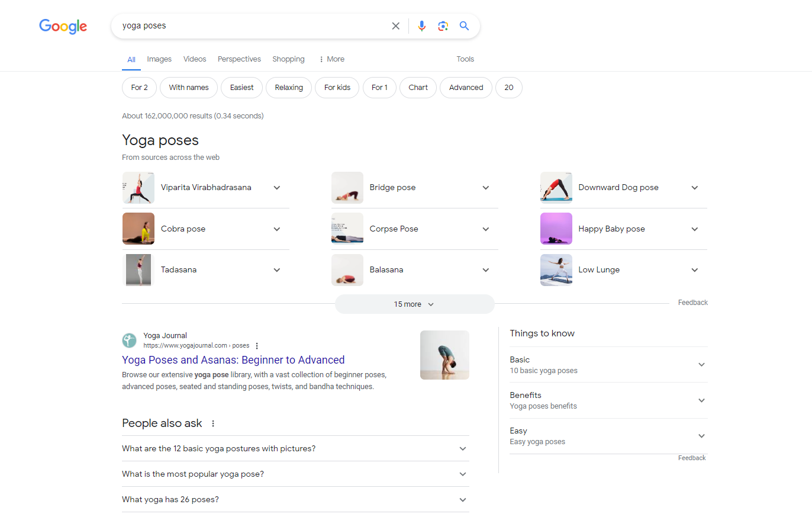Open search Tools
Image resolution: width=812 pixels, height=517 pixels.
click(x=465, y=59)
